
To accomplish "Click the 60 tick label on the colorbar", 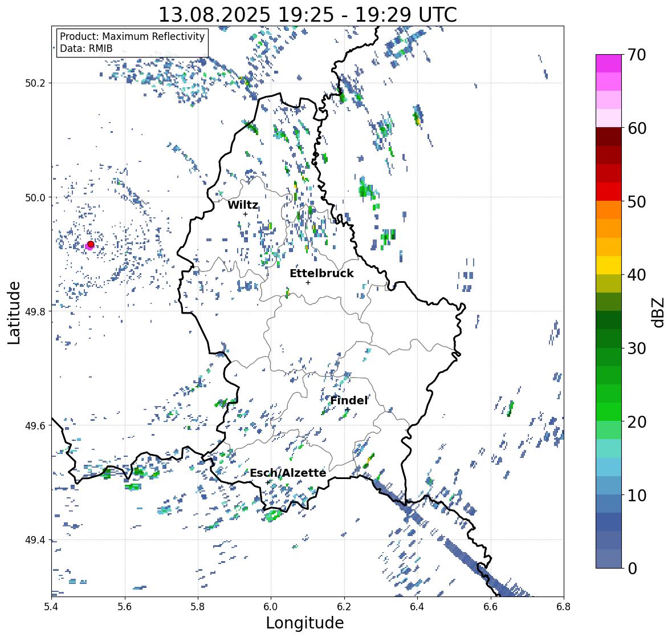I will pos(637,128).
